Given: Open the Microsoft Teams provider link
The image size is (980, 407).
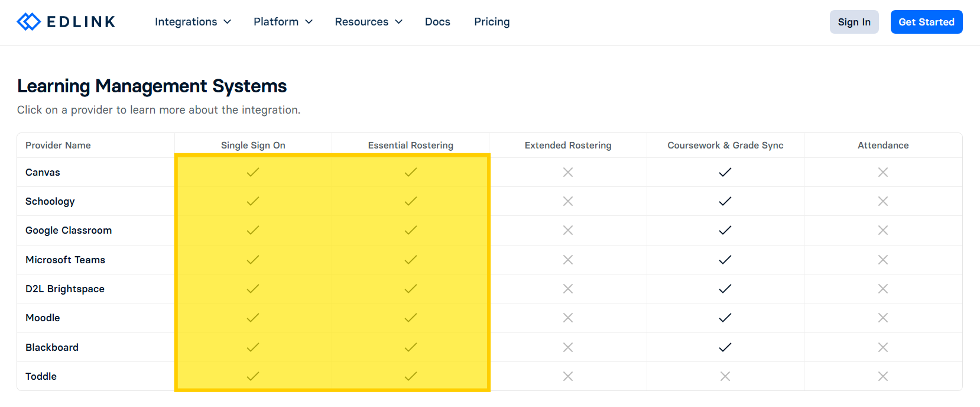Looking at the screenshot, I should [65, 260].
